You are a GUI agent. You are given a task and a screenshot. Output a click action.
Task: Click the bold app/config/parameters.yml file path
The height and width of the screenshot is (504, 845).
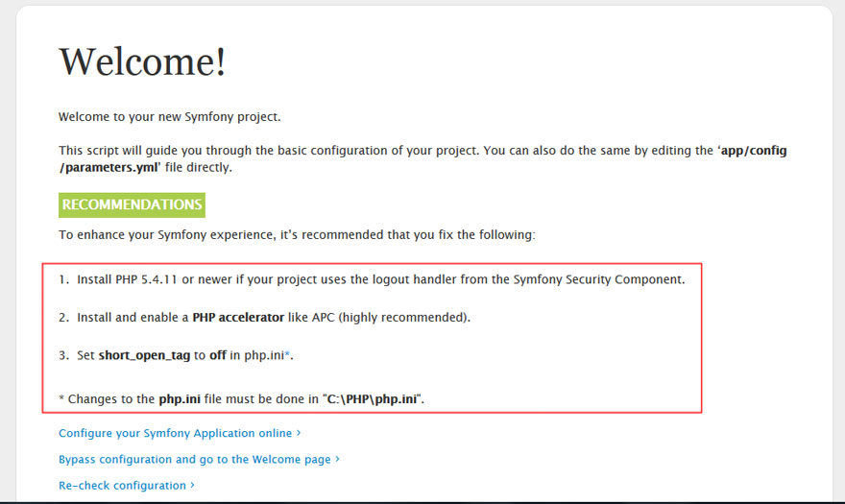[x=423, y=158]
